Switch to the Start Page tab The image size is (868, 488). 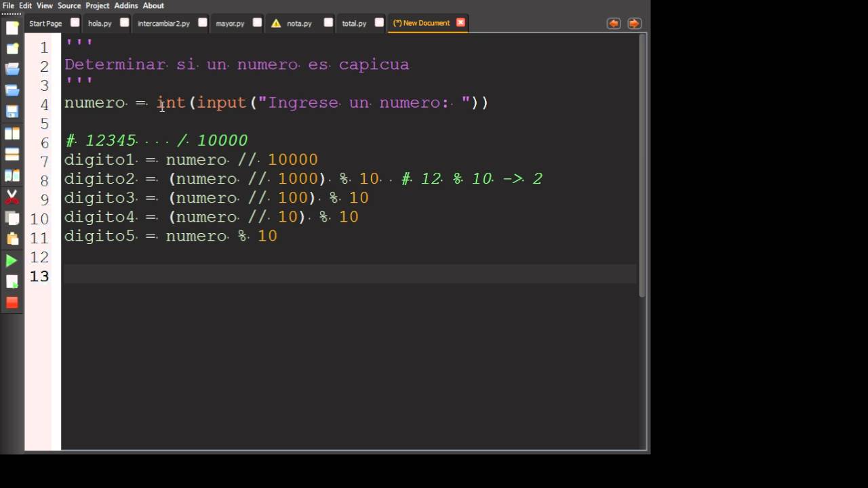[45, 23]
